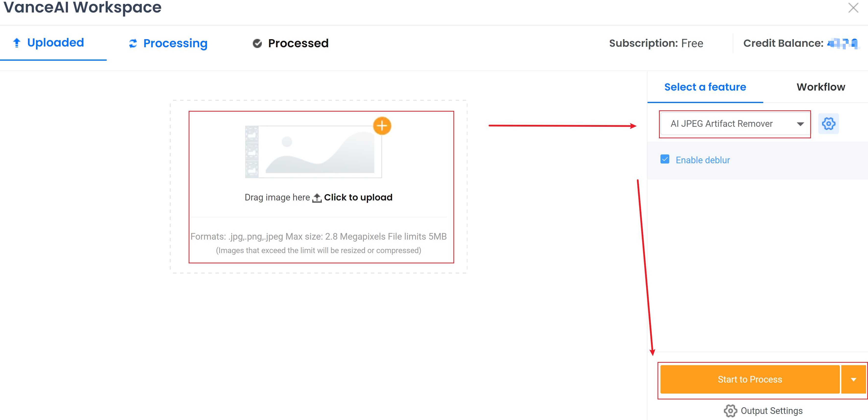
Task: Click the Uploaded tab's up-arrow icon
Action: 16,43
